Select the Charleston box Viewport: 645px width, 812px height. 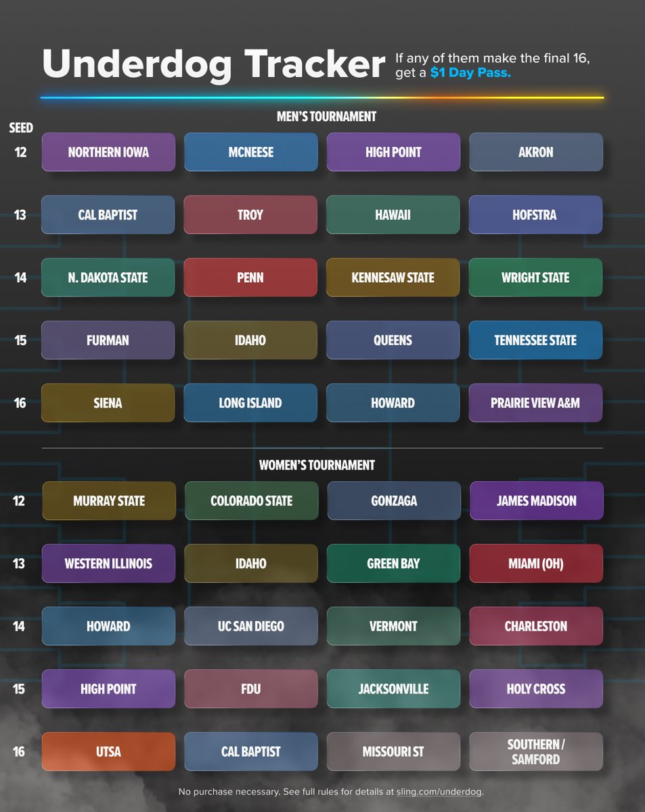536,626
